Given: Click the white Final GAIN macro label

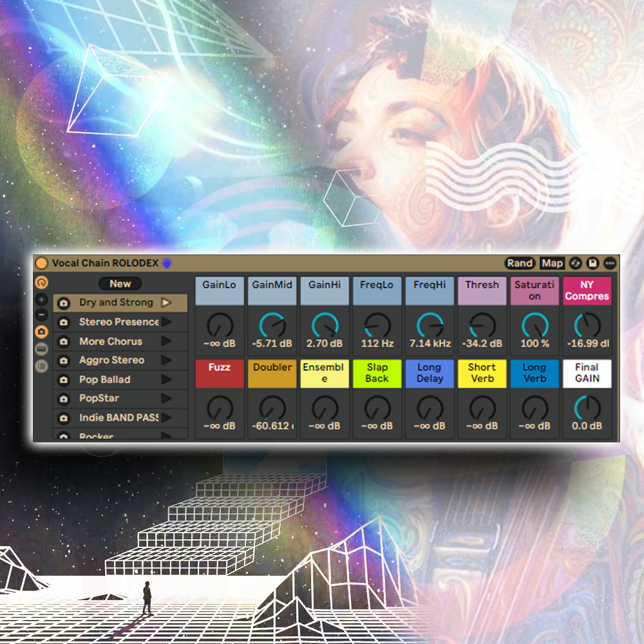Looking at the screenshot, I should (x=587, y=374).
